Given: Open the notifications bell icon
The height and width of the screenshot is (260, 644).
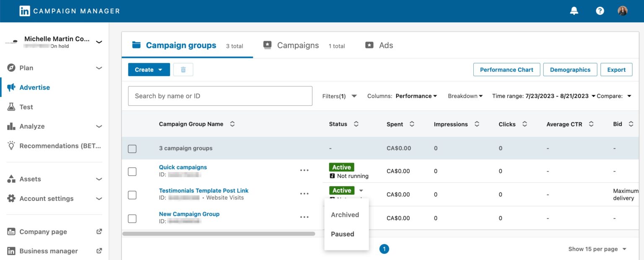Looking at the screenshot, I should coord(574,11).
